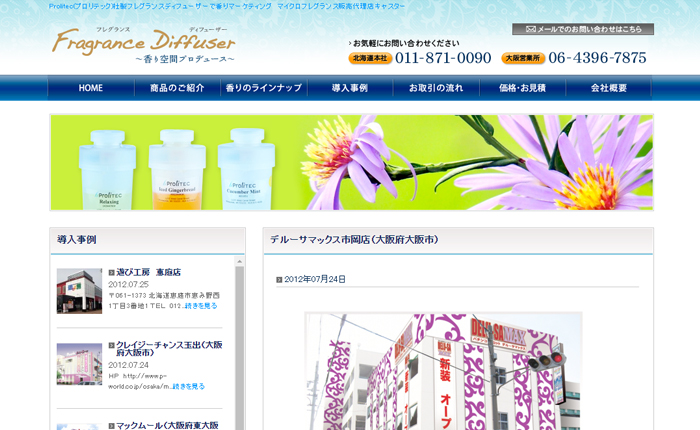Open the 香りのラインナップ menu item
Viewport: 700px width, 430px height.
pyautogui.click(x=264, y=88)
